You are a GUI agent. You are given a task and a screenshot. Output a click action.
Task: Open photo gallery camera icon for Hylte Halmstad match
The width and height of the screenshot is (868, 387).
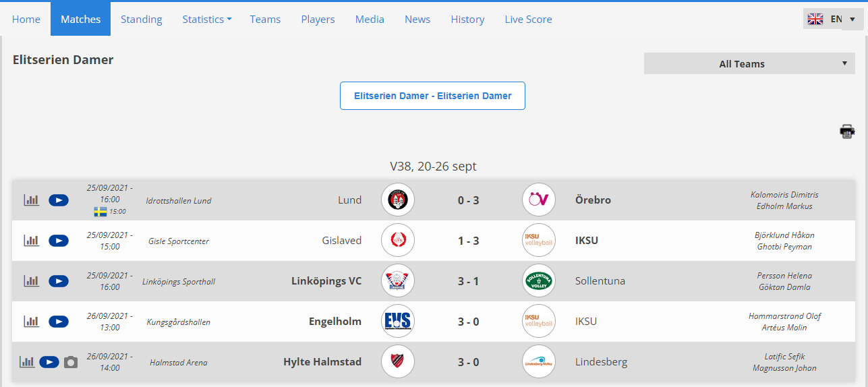pyautogui.click(x=71, y=362)
